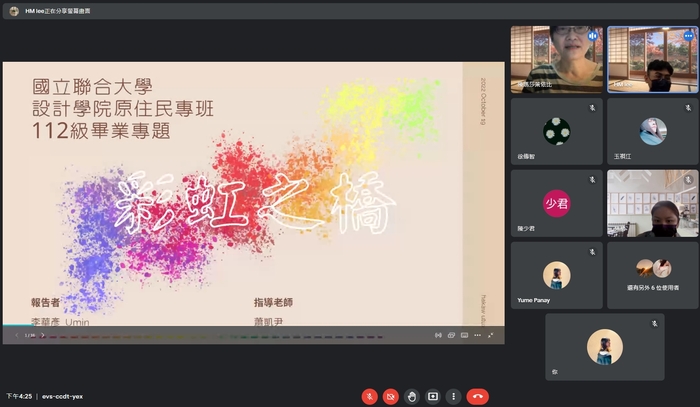Expand presentation to fullscreen icon
Viewport: 700px width, 407px height.
coord(490,335)
